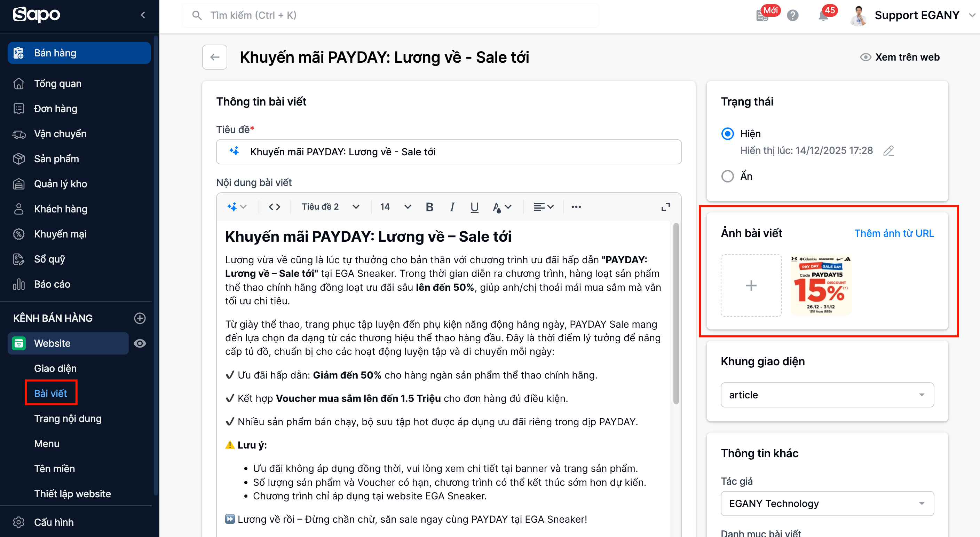Select the Hiện visibility radio button
980x537 pixels.
(727, 134)
